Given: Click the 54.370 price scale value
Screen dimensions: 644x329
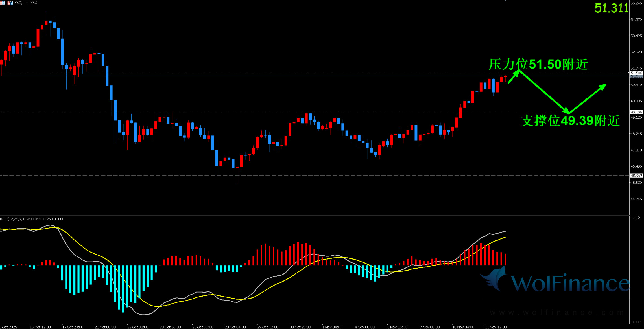Looking at the screenshot, I should point(636,19).
